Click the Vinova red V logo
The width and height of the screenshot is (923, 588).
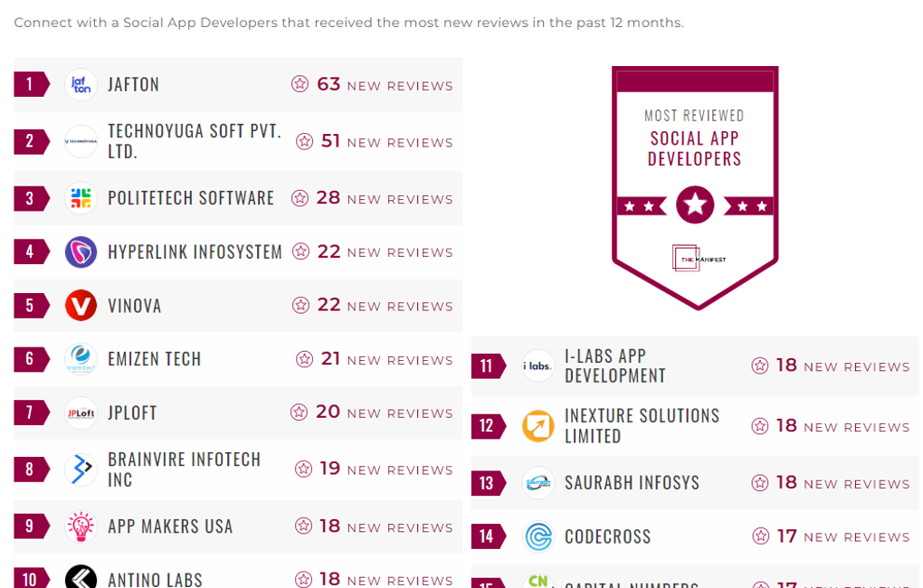[x=81, y=306]
